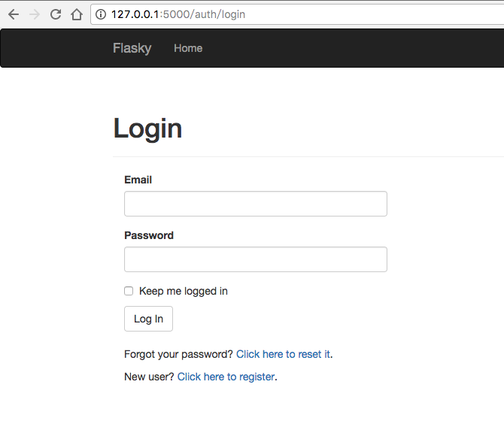The width and height of the screenshot is (504, 427).
Task: Go to the browser home page icon
Action: point(76,14)
